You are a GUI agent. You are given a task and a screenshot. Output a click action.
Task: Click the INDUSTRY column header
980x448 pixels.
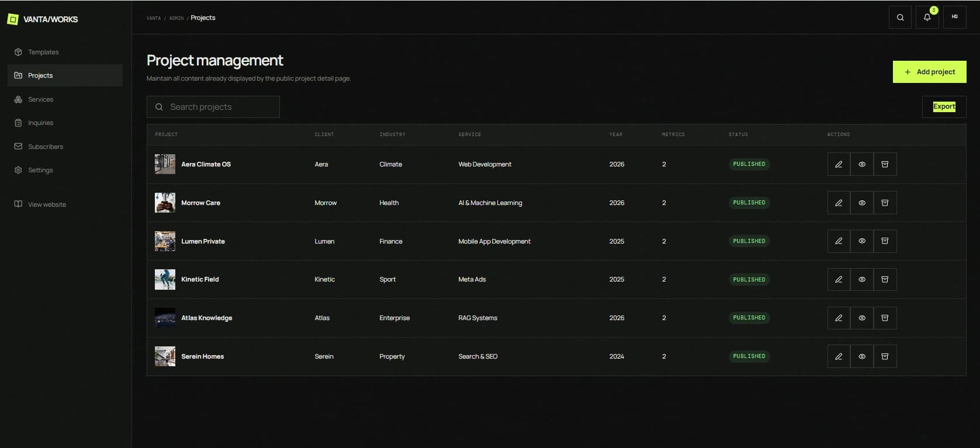392,134
